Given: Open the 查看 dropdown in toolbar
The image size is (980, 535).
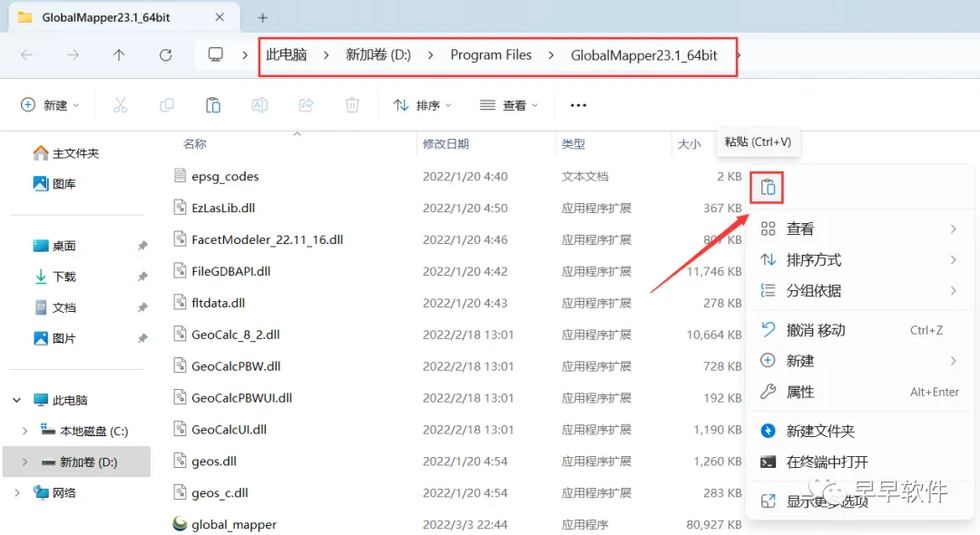Looking at the screenshot, I should pos(509,105).
